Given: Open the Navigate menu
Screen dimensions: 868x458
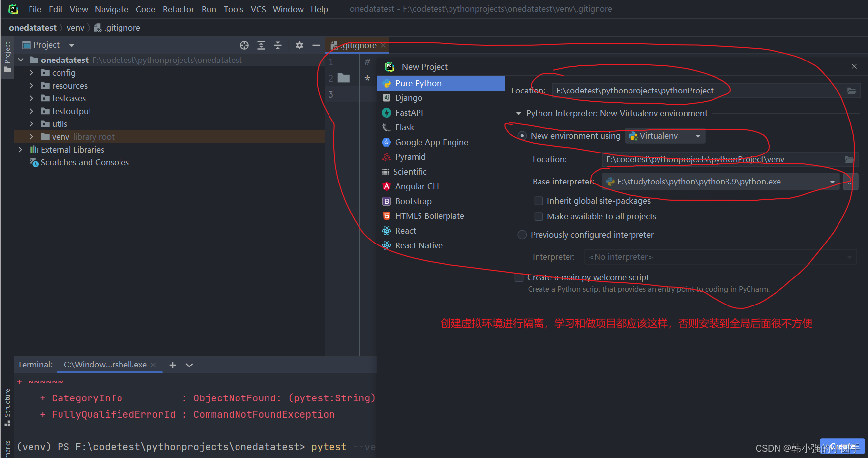Looking at the screenshot, I should coord(112,9).
